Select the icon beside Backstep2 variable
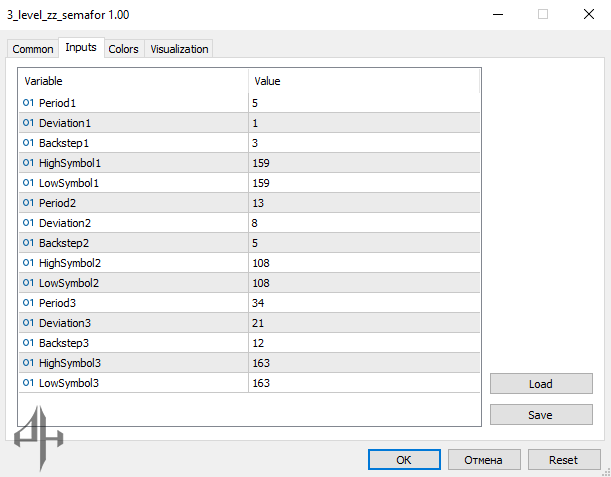Viewport: 611px width, 477px height. click(28, 243)
